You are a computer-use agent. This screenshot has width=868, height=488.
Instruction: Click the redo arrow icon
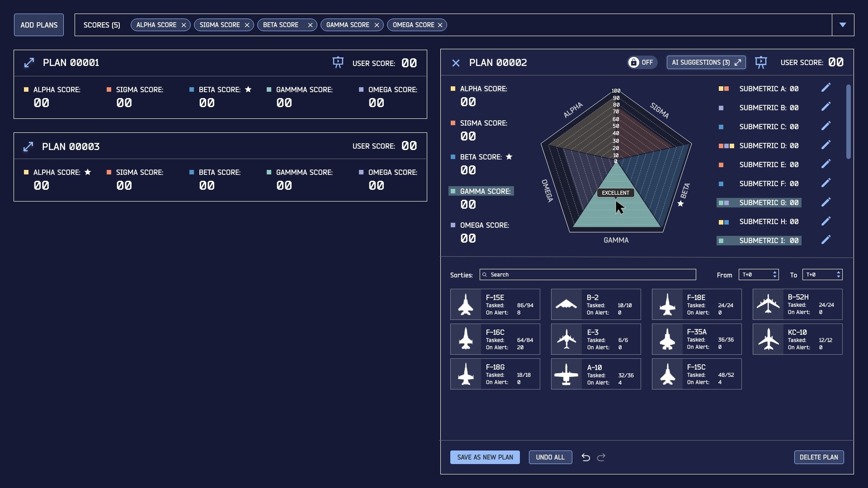point(601,457)
